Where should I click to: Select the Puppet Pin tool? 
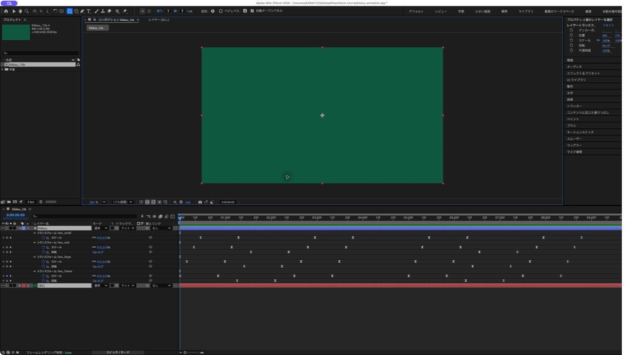125,11
